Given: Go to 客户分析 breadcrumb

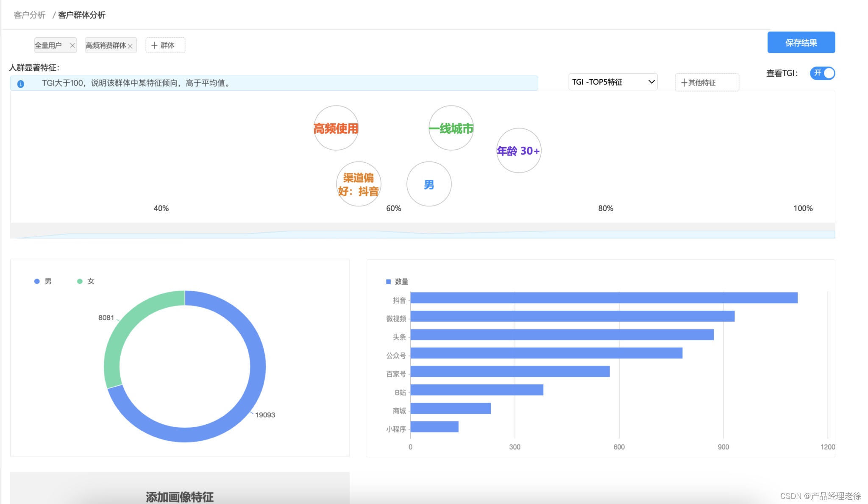Looking at the screenshot, I should (29, 15).
